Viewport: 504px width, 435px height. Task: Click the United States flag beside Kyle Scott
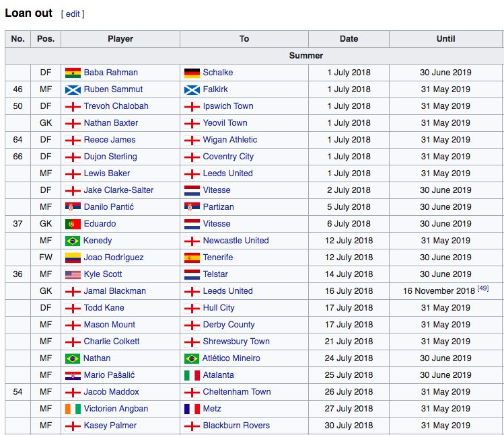coord(73,275)
